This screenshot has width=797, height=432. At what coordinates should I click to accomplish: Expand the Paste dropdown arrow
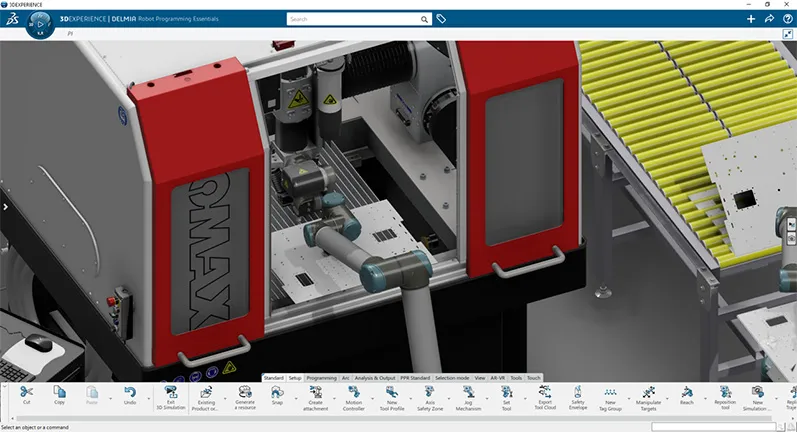(x=110, y=399)
